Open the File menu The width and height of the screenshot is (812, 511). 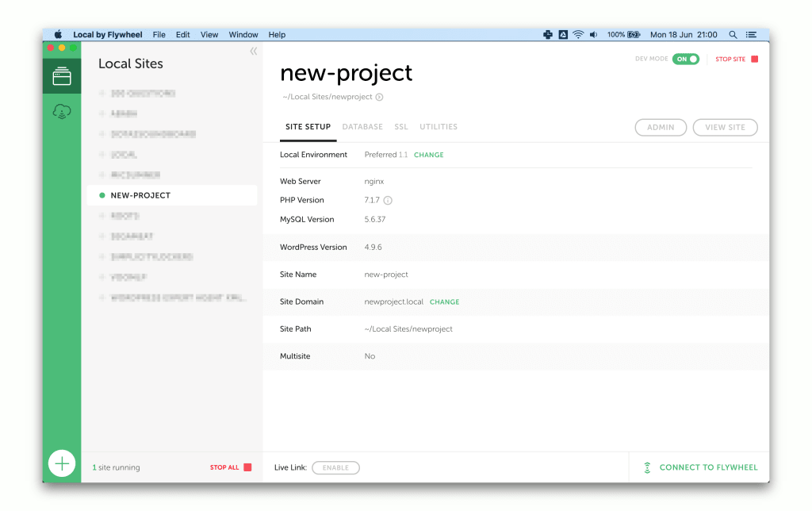click(159, 35)
